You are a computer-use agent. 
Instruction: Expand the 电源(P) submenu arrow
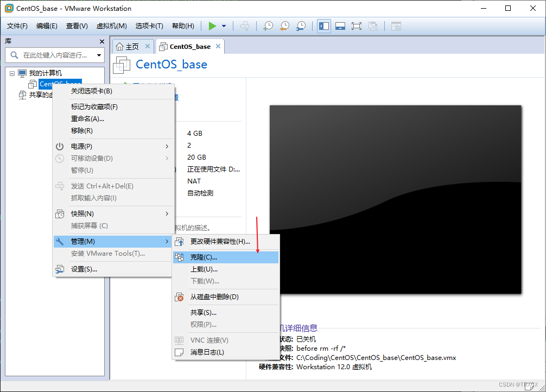click(167, 147)
